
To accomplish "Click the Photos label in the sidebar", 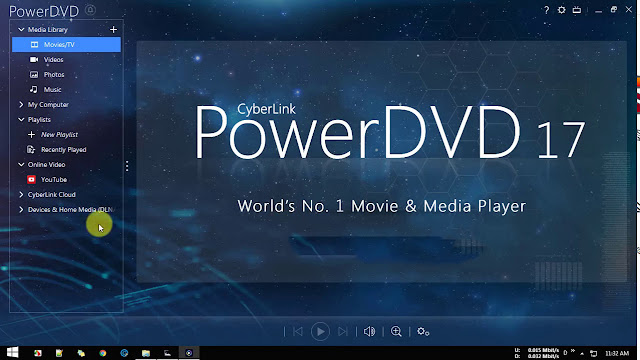I will pyautogui.click(x=54, y=75).
